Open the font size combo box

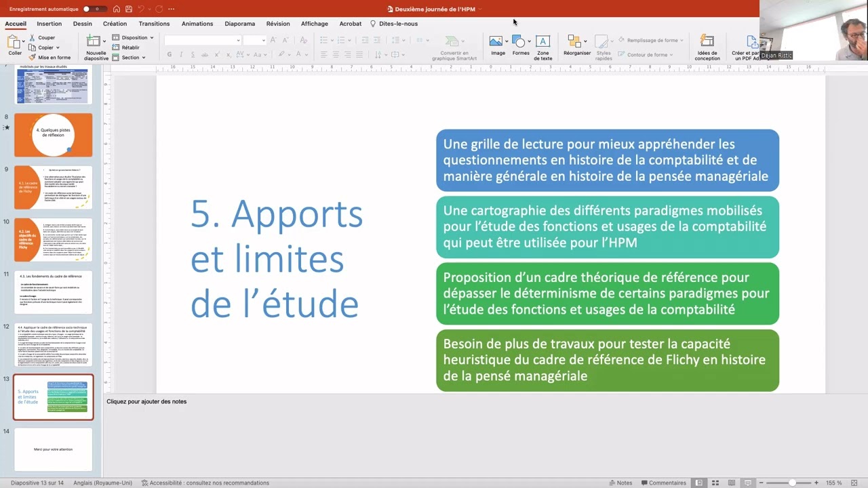tap(254, 40)
